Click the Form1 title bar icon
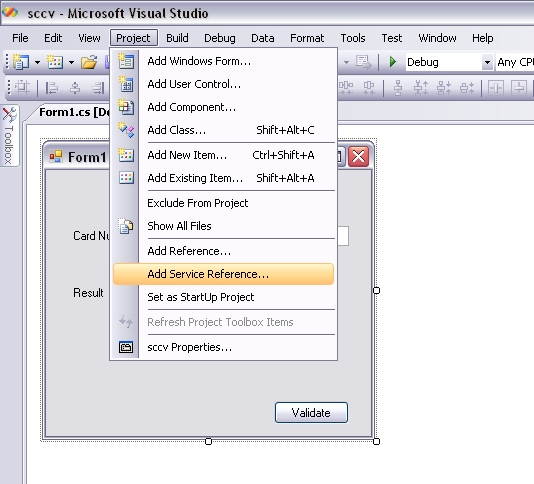Viewport: 534px width, 484px height. (x=56, y=157)
